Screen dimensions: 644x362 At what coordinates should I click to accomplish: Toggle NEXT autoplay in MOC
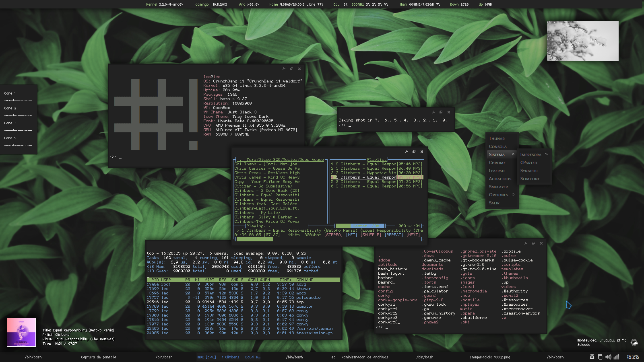413,235
